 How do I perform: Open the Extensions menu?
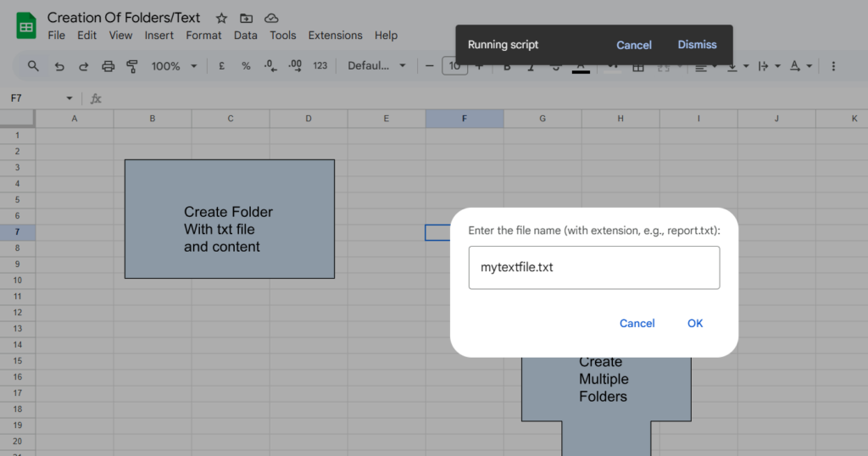pos(335,36)
